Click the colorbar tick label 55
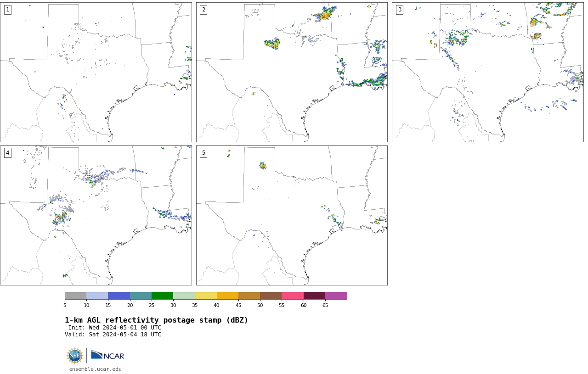Screen dimensions: 588x374 click(282, 305)
